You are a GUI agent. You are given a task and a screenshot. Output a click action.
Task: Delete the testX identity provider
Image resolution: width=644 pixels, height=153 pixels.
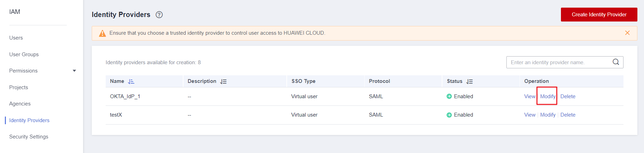click(x=568, y=115)
